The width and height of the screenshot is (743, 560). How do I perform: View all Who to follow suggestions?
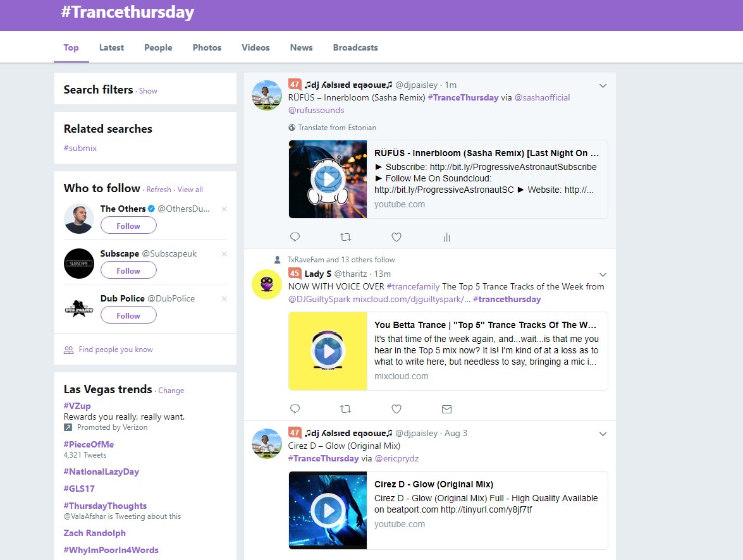point(190,190)
